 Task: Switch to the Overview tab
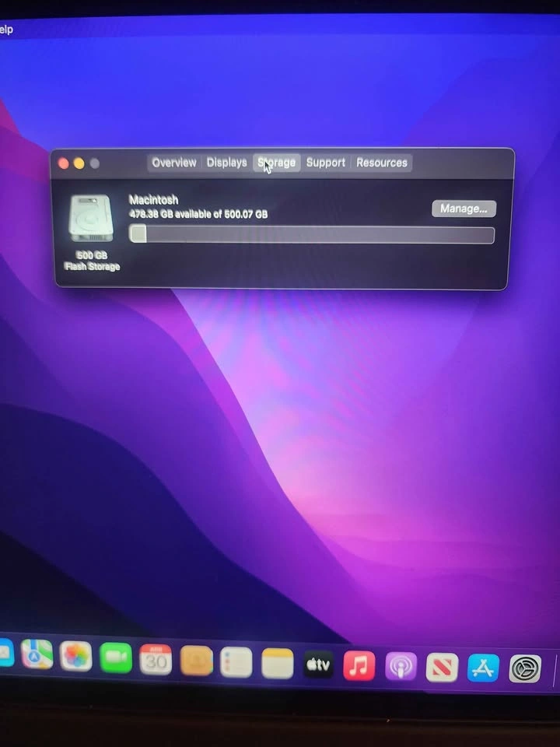[173, 163]
